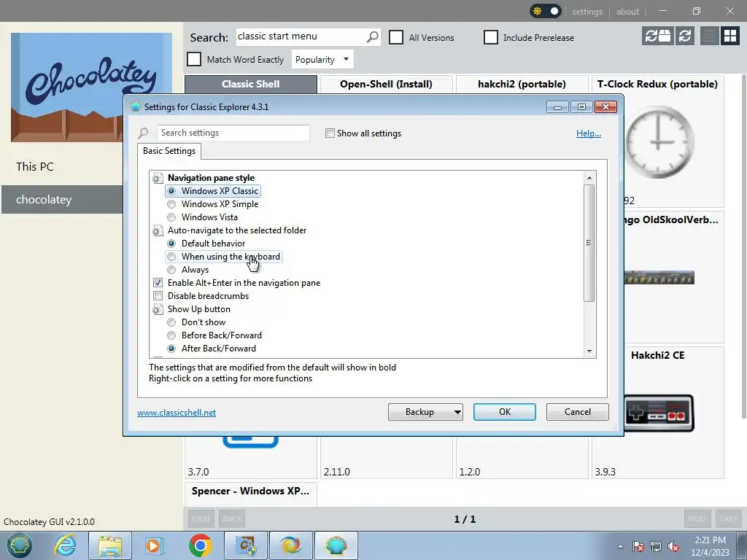
Task: Select Windows XP Simple radio button
Action: pos(171,204)
